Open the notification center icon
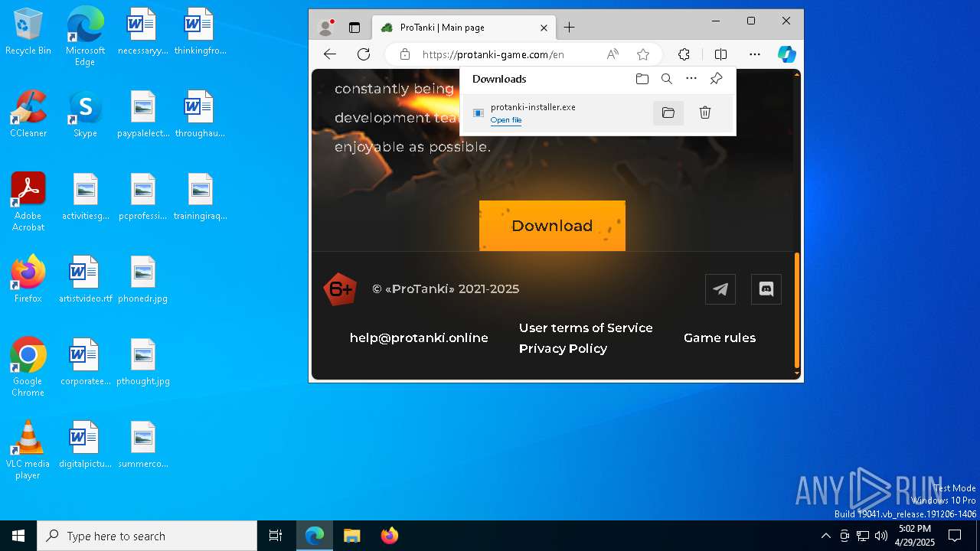Viewport: 980px width, 551px height. 955,536
